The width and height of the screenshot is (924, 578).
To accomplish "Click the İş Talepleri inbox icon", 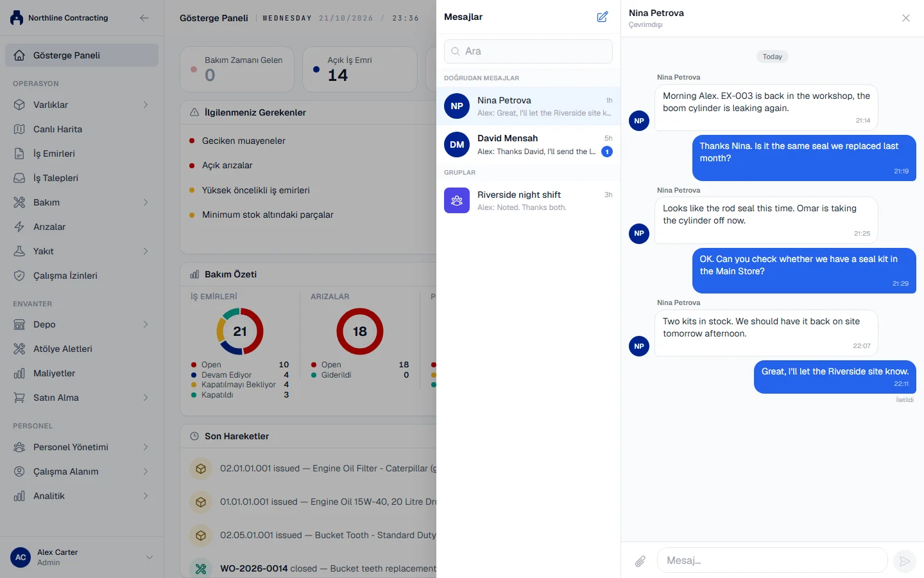I will (19, 178).
